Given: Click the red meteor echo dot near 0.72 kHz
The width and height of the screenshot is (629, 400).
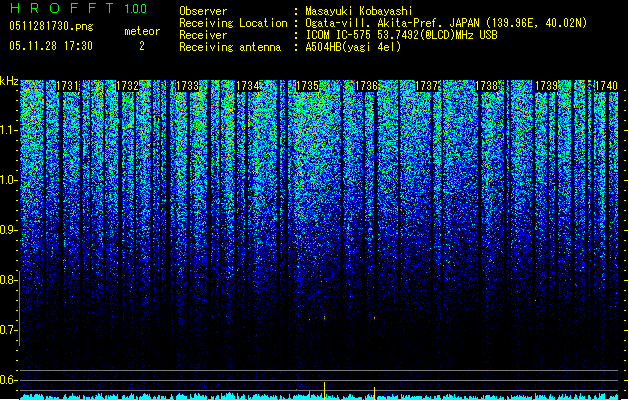Looking at the screenshot, I should click(324, 317).
